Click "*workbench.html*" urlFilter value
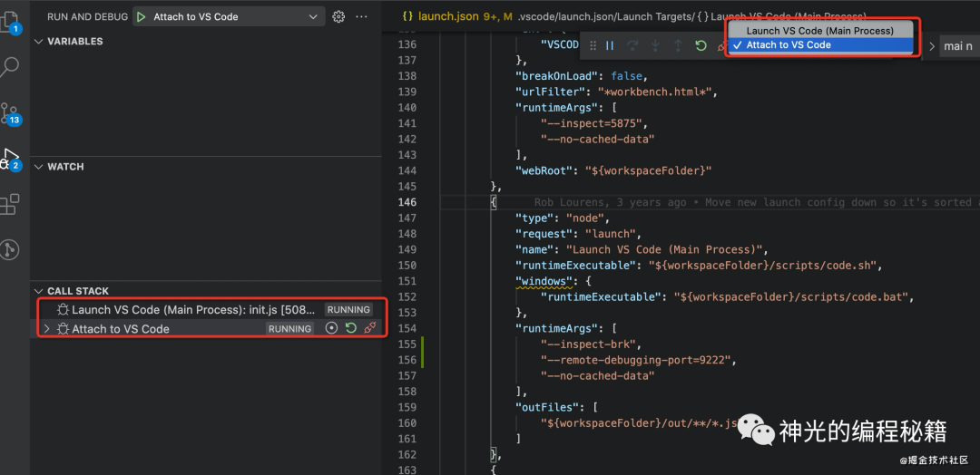This screenshot has height=475, width=980. (653, 92)
